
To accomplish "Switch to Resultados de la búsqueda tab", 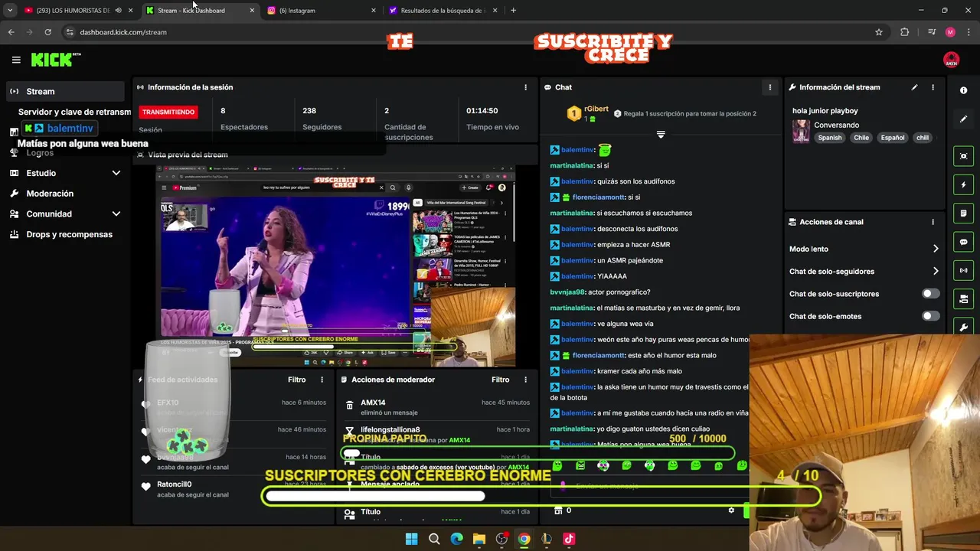I will (x=443, y=11).
